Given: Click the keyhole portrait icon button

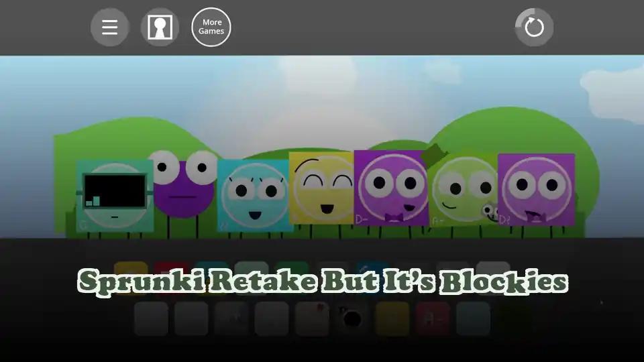Looking at the screenshot, I should [x=160, y=27].
